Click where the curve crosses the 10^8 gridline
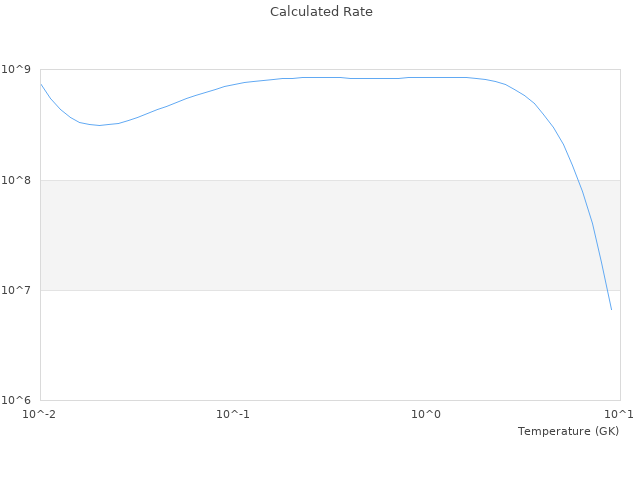640x480 pixels. coord(573,180)
